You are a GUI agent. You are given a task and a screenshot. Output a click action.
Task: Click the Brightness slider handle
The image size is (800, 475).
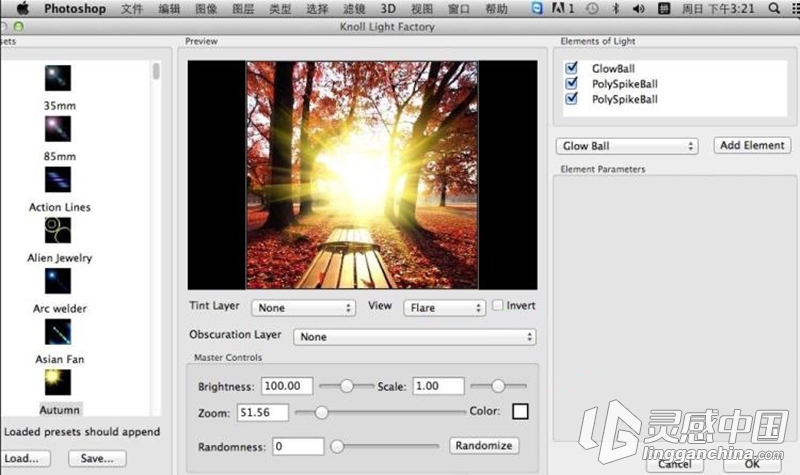pos(346,386)
